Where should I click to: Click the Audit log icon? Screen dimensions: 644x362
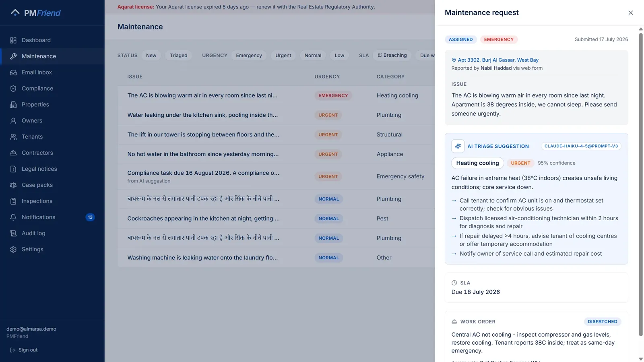[13, 234]
